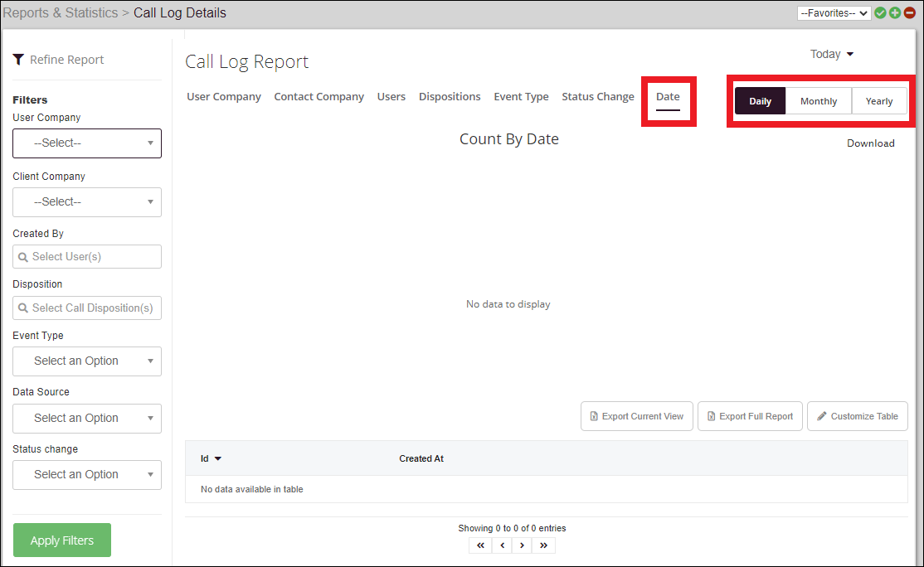Screen dimensions: 924x567
Task: Go to the first page of results
Action: (480, 545)
